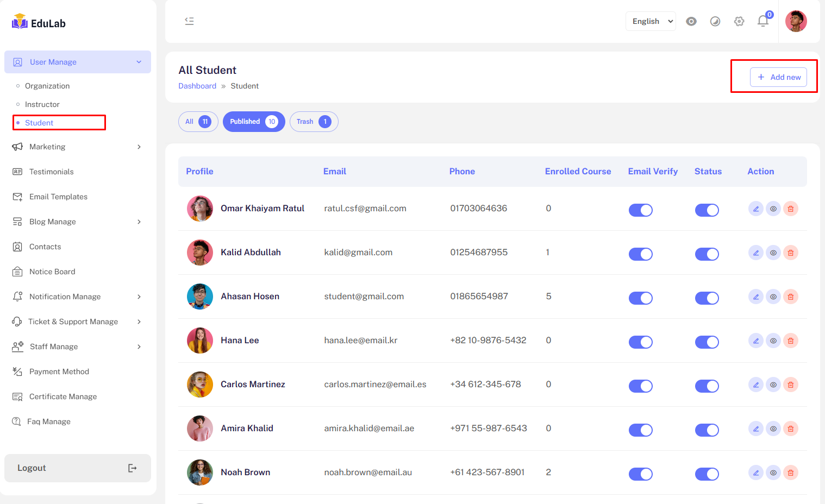Viewport: 825px width, 504px height.
Task: Click edit icon for Omar Khaiyam Ratul
Action: coord(755,209)
